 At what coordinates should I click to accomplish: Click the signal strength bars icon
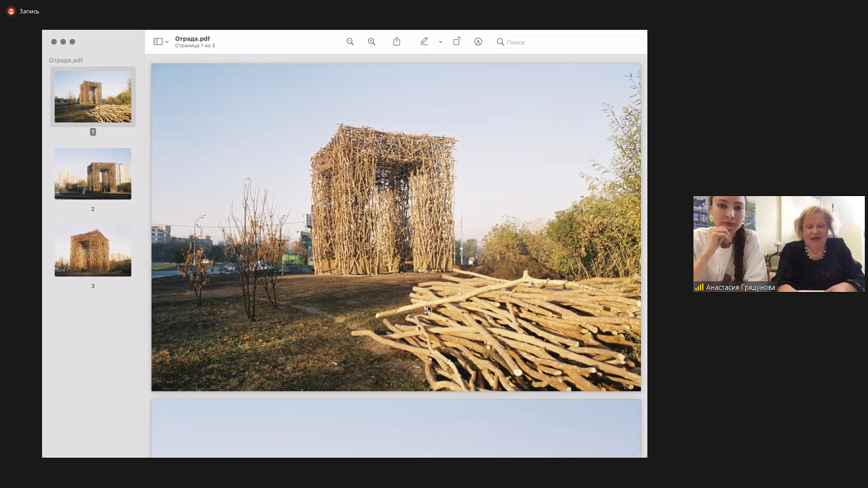pos(699,287)
